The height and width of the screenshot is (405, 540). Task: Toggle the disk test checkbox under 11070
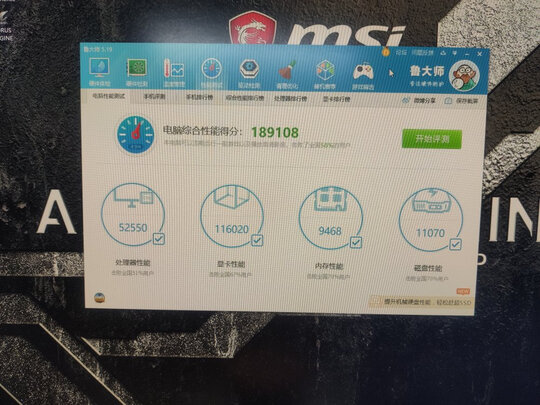click(455, 245)
